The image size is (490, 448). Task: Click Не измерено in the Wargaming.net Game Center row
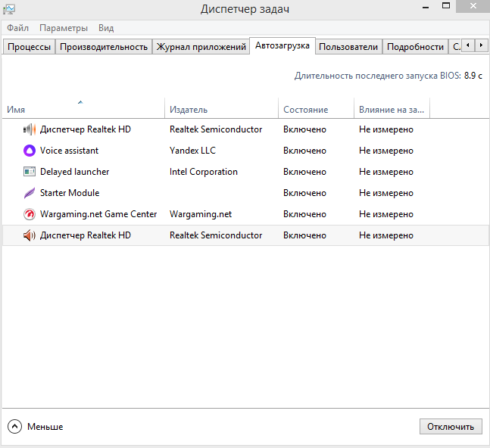pyautogui.click(x=386, y=214)
